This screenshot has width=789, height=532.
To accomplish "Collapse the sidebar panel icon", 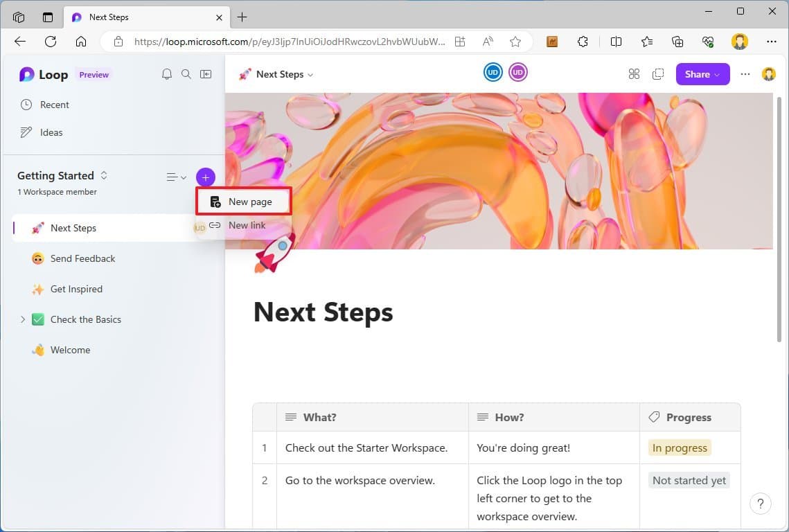I will coord(206,74).
